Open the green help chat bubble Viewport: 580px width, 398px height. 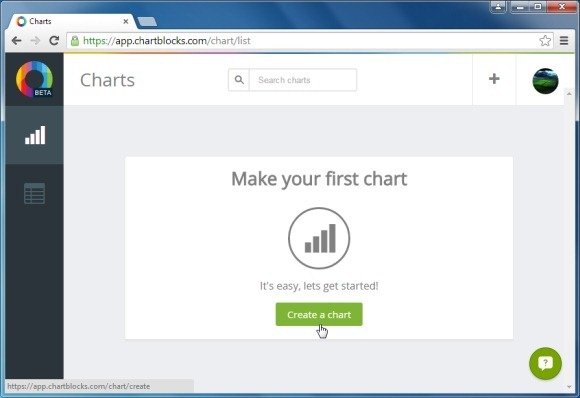[545, 363]
